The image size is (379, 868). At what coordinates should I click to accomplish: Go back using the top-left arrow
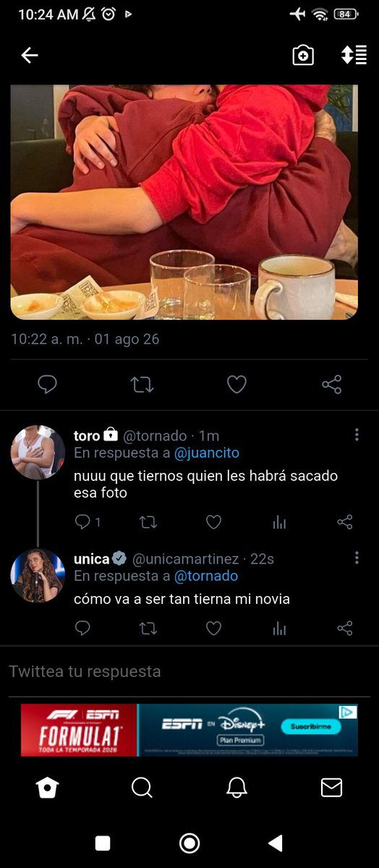[29, 56]
